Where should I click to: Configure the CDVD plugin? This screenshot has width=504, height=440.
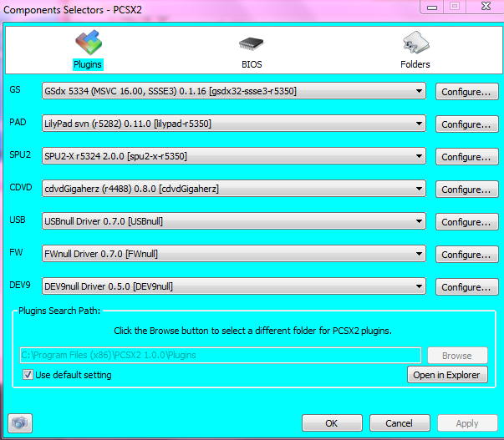coord(466,190)
